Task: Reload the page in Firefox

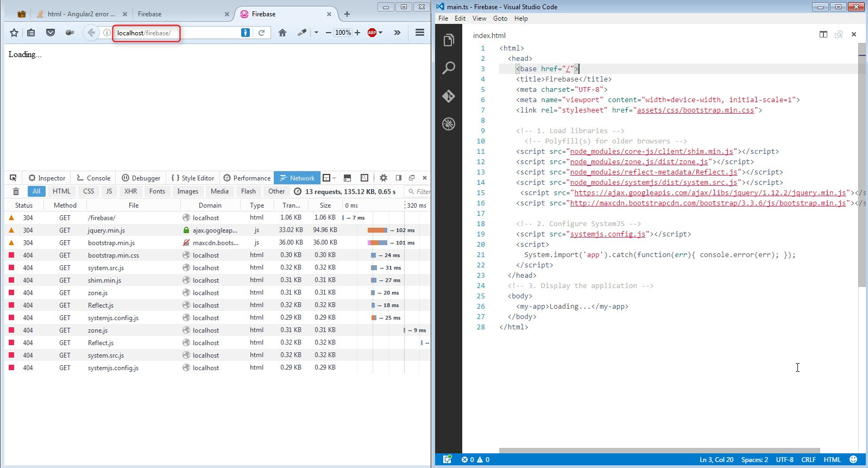Action: pyautogui.click(x=261, y=33)
